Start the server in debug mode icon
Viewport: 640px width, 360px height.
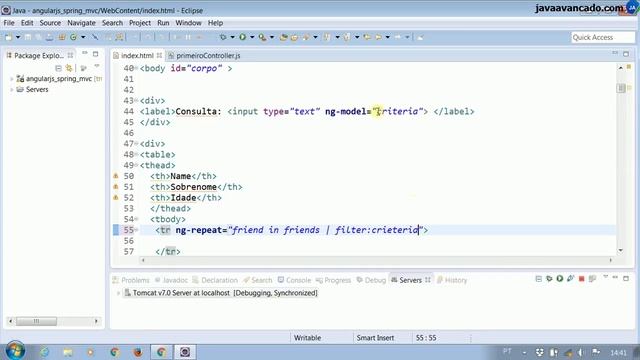click(x=549, y=279)
